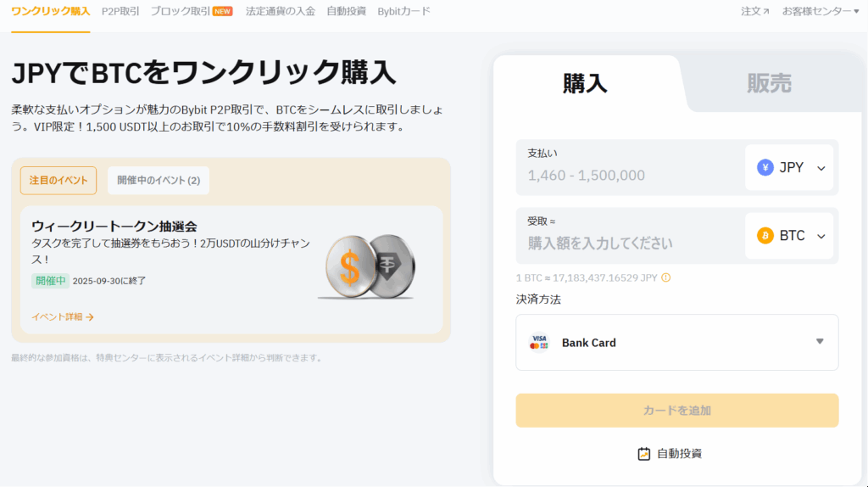Click the NEW badge next to ブロック取引
This screenshot has width=868, height=487.
(223, 12)
